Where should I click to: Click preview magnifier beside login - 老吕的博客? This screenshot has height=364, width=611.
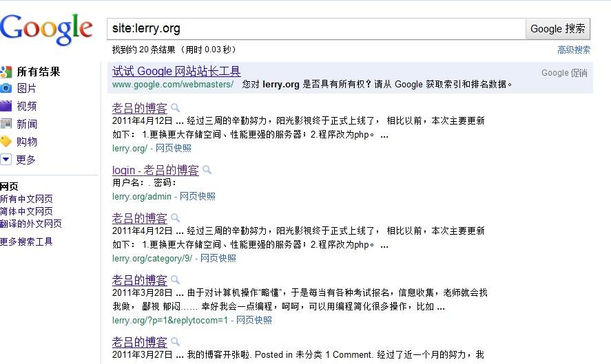207,170
